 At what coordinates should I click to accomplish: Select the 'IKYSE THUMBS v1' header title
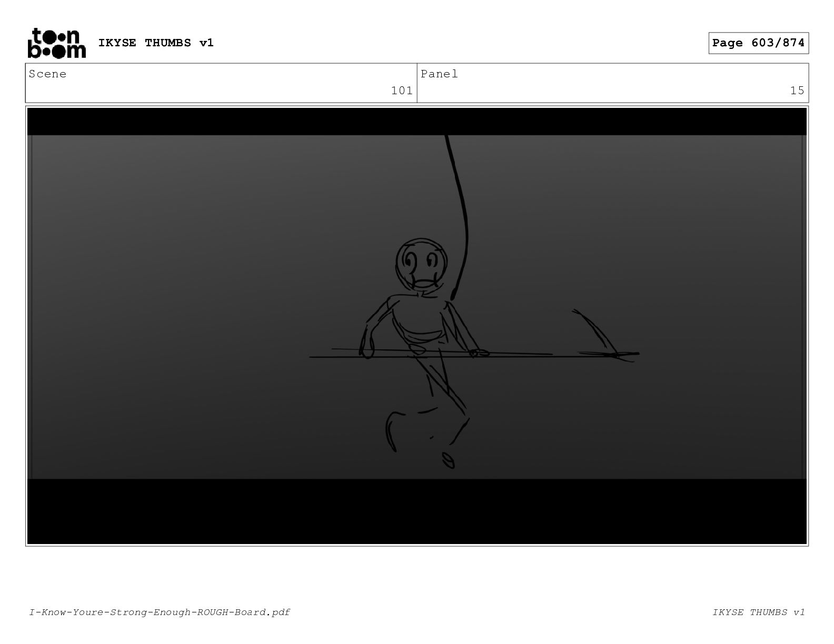coord(156,43)
